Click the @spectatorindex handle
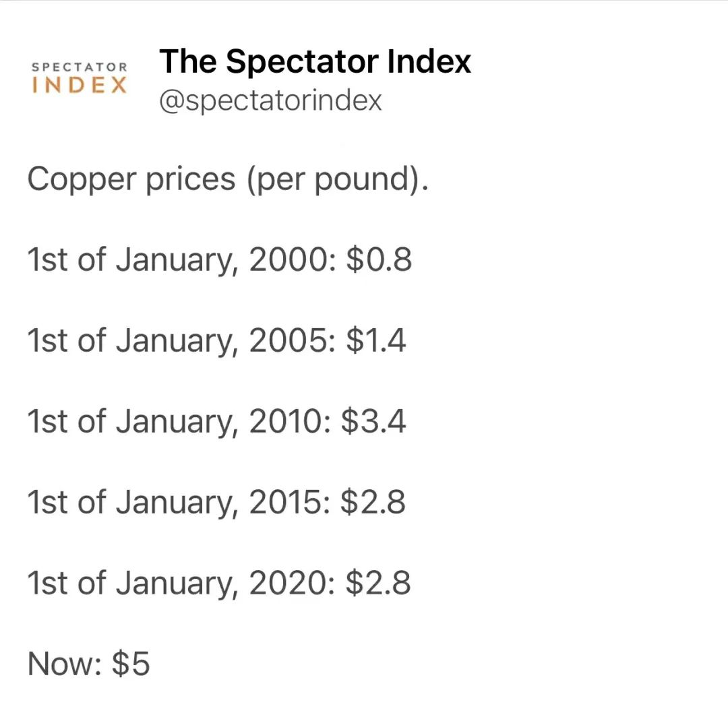The width and height of the screenshot is (728, 719). tap(270, 100)
